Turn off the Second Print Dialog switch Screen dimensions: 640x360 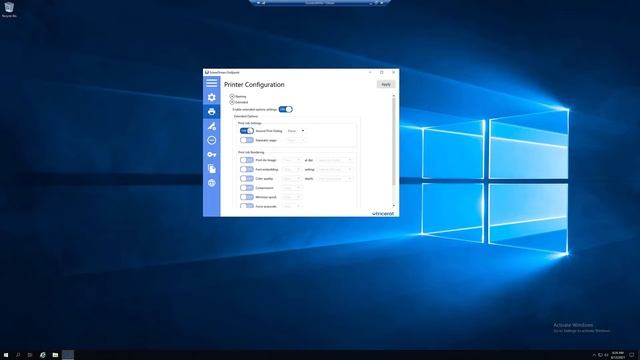point(247,131)
